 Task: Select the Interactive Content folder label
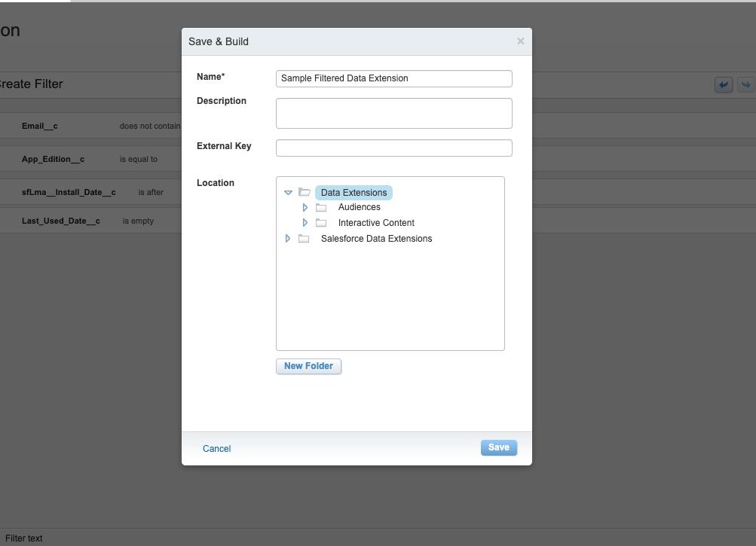pos(376,223)
